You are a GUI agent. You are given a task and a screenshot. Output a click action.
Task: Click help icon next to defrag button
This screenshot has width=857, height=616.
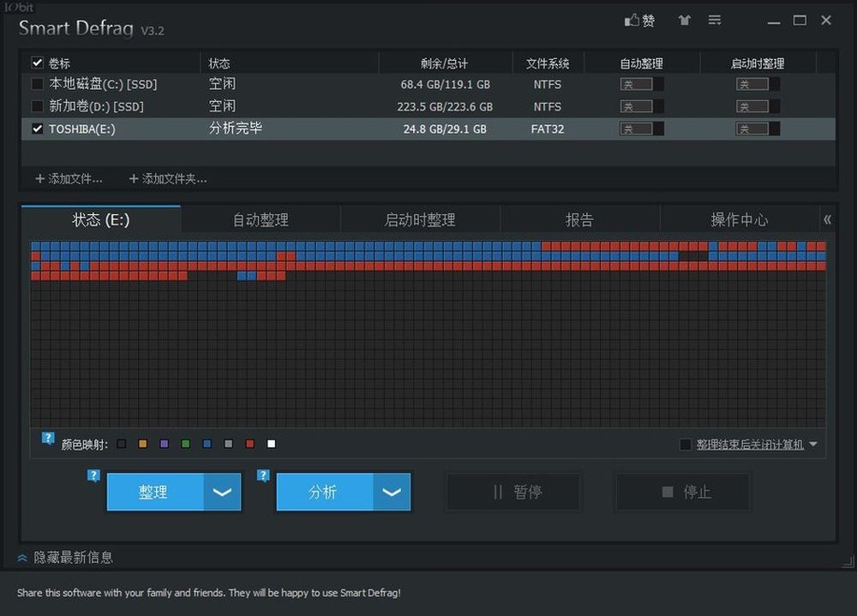tap(93, 475)
